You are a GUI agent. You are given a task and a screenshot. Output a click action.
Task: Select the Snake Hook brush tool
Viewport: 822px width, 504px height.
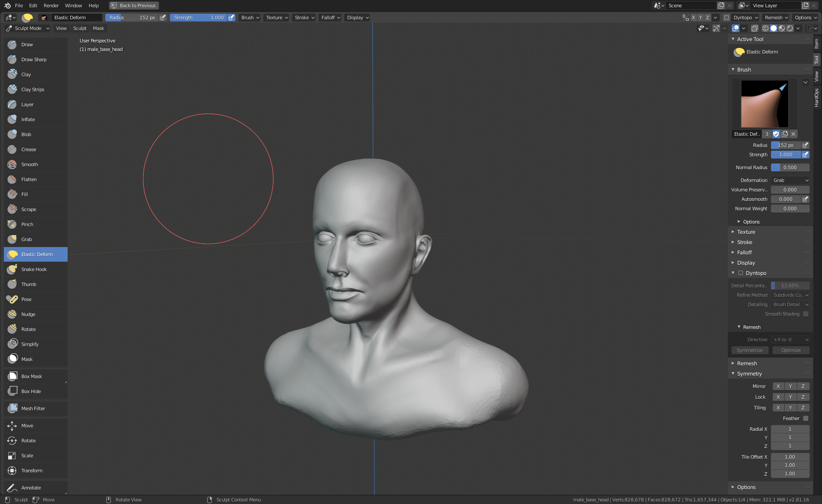(34, 269)
